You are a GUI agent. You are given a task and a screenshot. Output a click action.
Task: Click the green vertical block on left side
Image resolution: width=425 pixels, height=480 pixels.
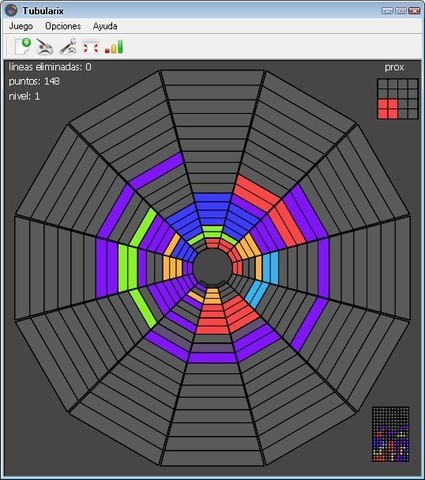[x=127, y=268]
